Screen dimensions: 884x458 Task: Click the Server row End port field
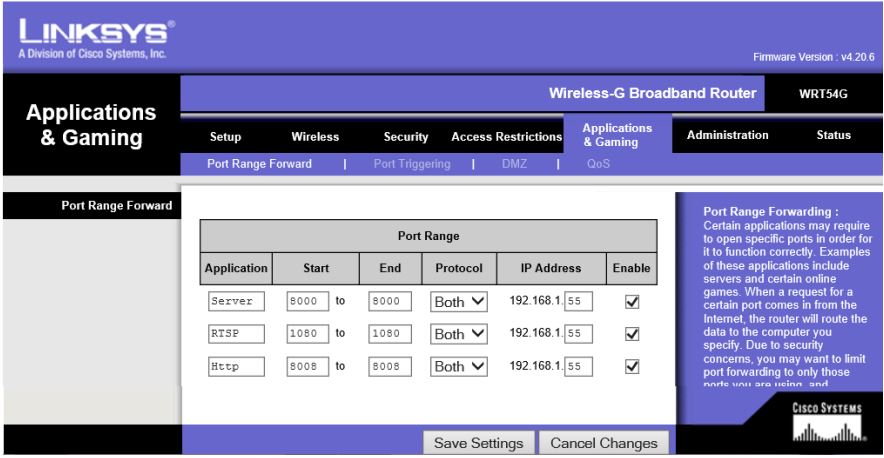click(390, 301)
